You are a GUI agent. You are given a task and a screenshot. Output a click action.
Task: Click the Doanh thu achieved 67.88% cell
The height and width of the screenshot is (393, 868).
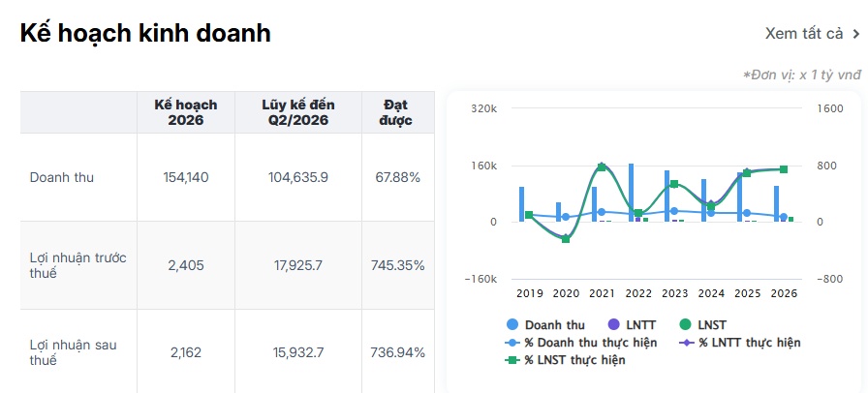coord(398,177)
